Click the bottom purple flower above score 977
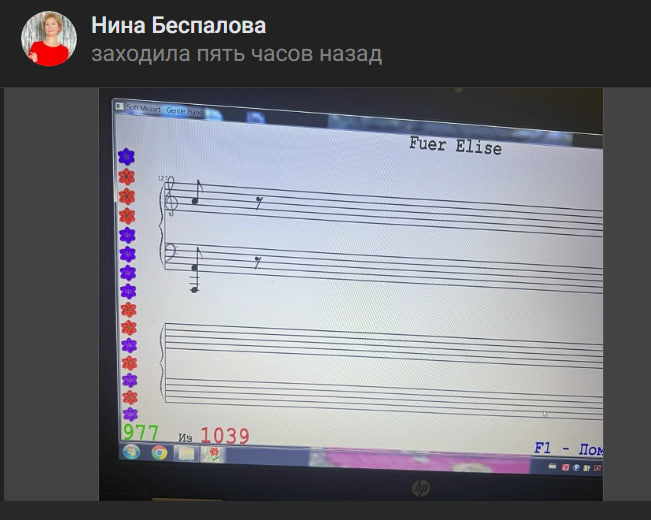Screen dimensions: 651x520 click(130, 414)
